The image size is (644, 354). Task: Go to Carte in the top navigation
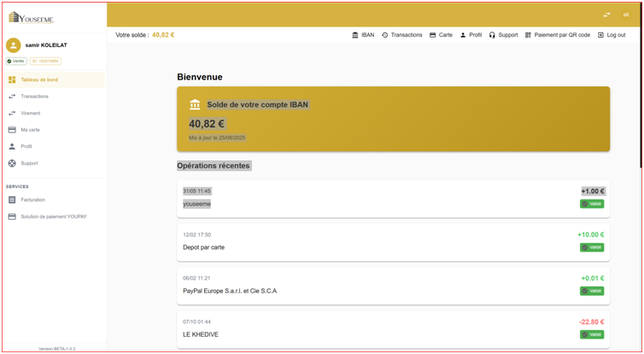(441, 35)
